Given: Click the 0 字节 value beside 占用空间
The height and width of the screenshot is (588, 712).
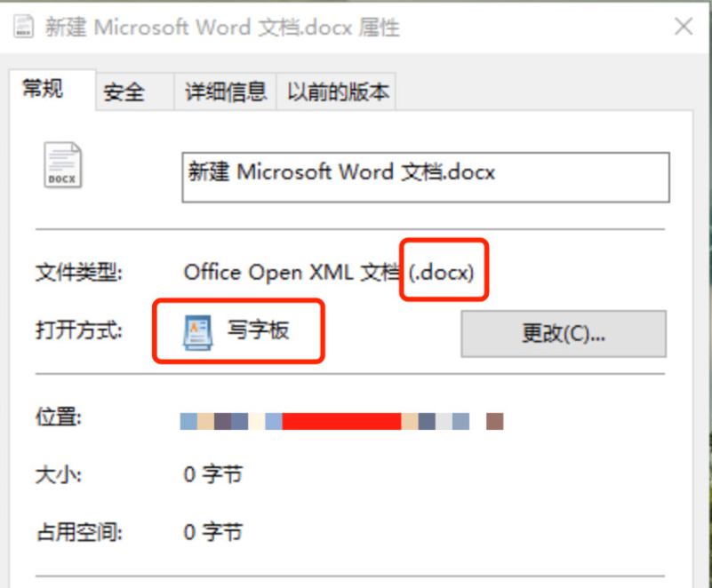Looking at the screenshot, I should click(x=212, y=532).
